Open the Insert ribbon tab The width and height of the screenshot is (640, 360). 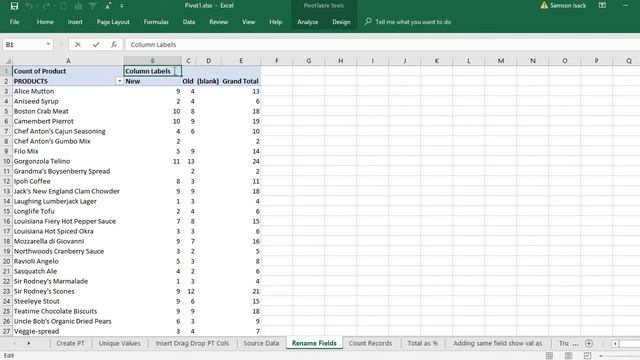pos(75,22)
